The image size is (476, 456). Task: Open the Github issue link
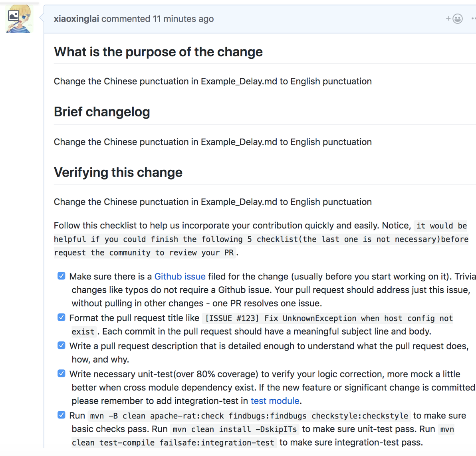click(x=180, y=276)
